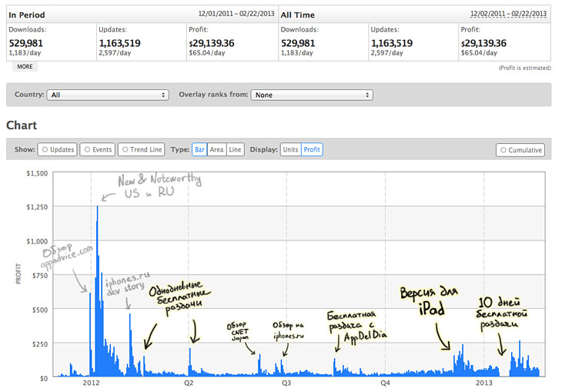Click the In Period heading
Image resolution: width=562 pixels, height=392 pixels.
[x=27, y=15]
